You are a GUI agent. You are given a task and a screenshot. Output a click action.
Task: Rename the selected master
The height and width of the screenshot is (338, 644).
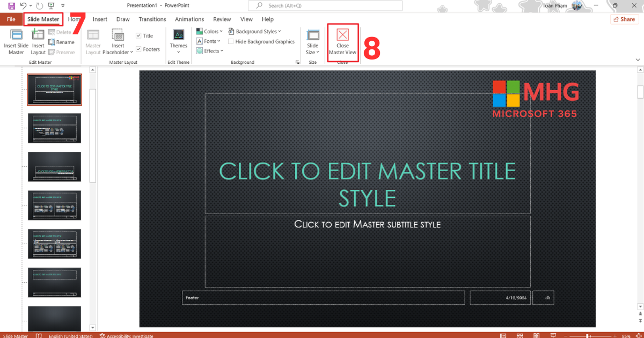click(61, 42)
